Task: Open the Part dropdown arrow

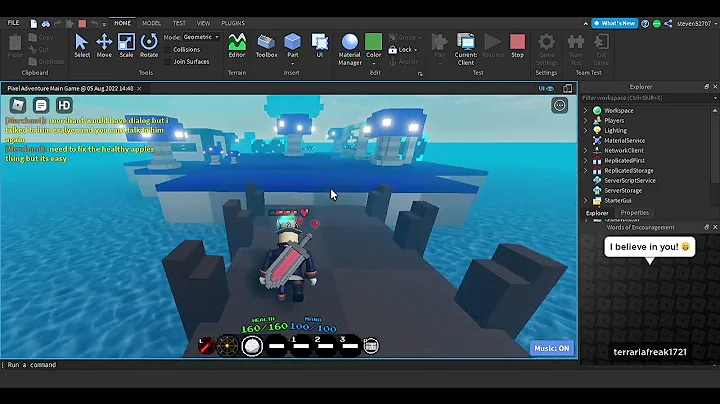Action: point(292,63)
